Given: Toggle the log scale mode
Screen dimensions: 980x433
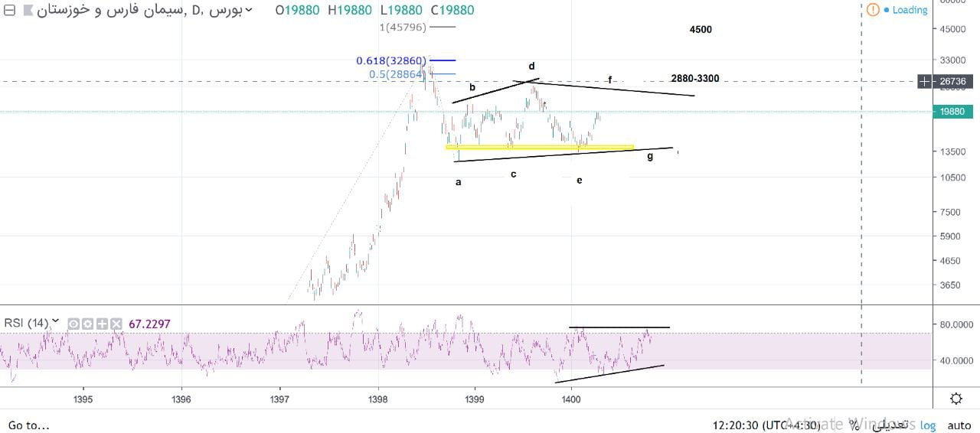Looking at the screenshot, I should tap(927, 425).
